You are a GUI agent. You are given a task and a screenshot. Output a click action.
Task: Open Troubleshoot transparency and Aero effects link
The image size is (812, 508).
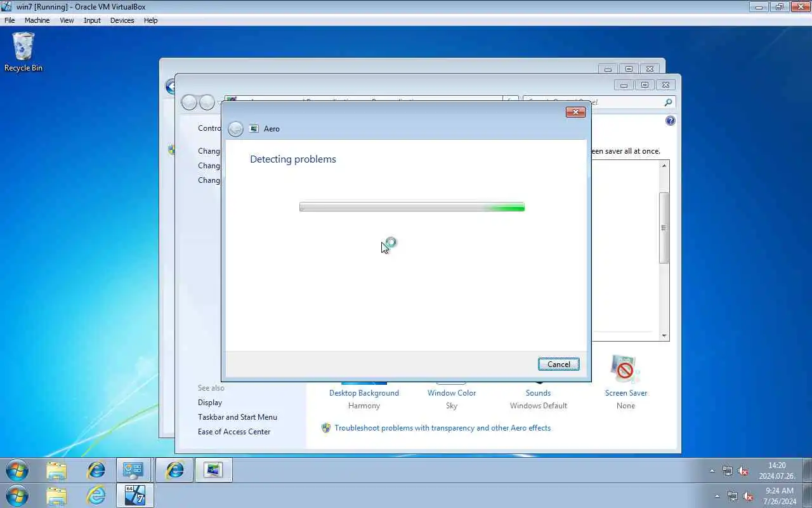442,428
